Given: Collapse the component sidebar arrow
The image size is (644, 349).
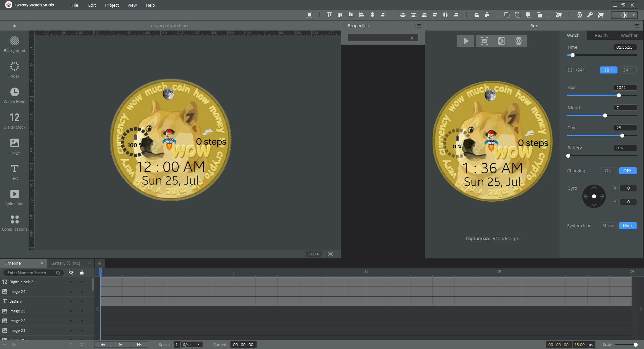Looking at the screenshot, I should [14, 26].
